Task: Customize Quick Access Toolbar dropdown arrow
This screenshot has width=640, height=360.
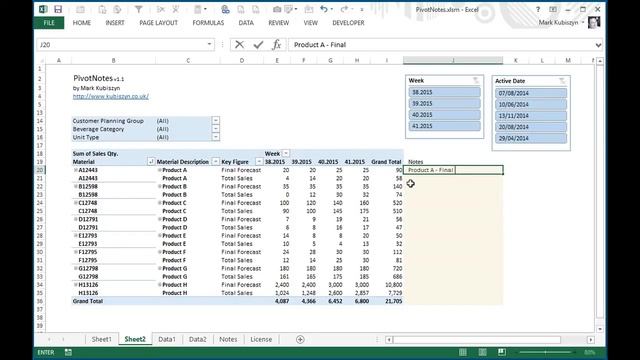Action: [362, 9]
